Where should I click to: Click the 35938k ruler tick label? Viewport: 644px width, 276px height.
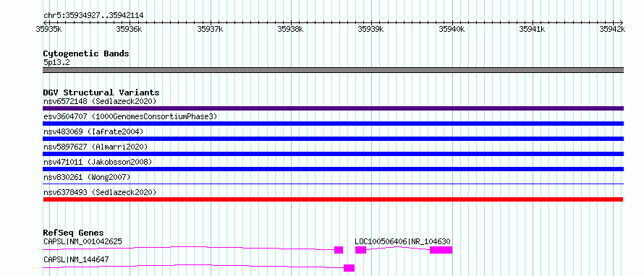click(291, 29)
